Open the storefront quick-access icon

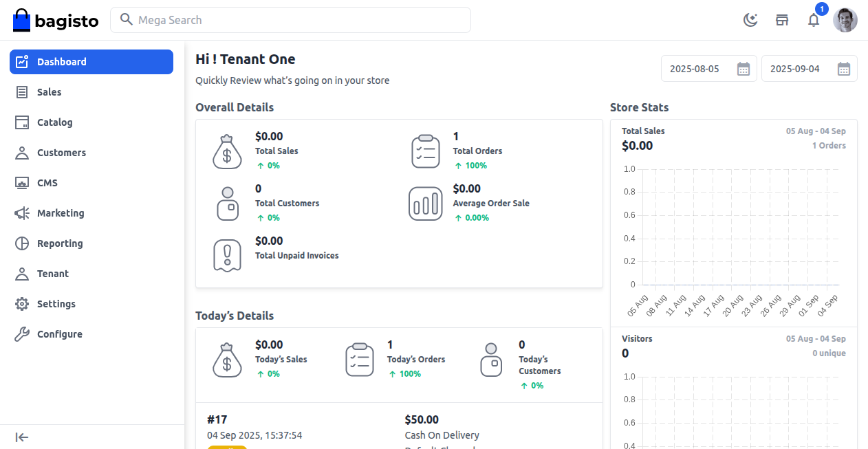click(x=782, y=20)
